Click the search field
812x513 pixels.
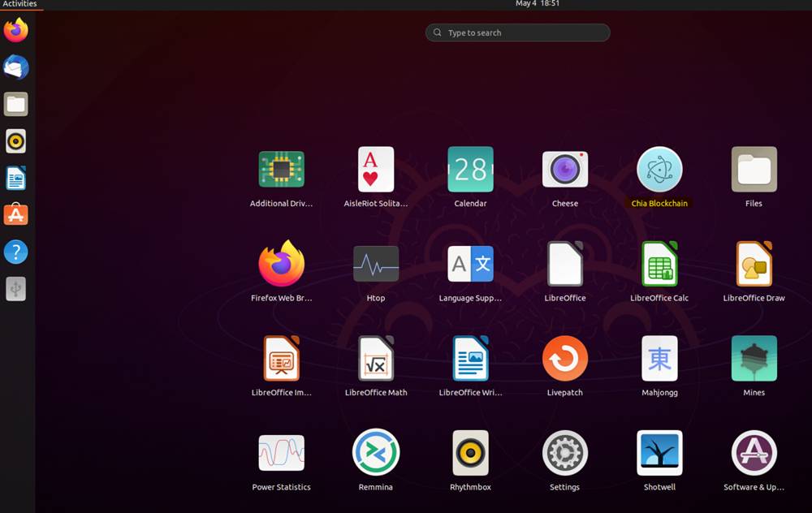tap(517, 32)
